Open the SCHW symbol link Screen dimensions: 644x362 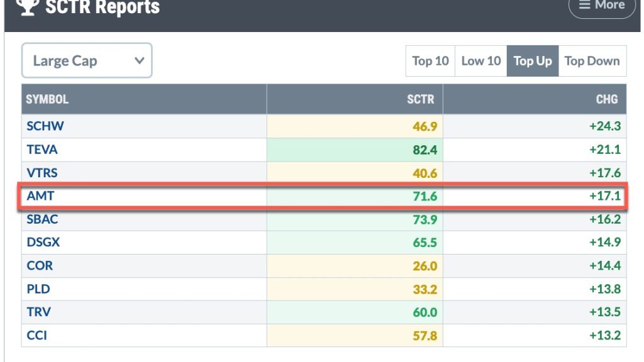[45, 126]
